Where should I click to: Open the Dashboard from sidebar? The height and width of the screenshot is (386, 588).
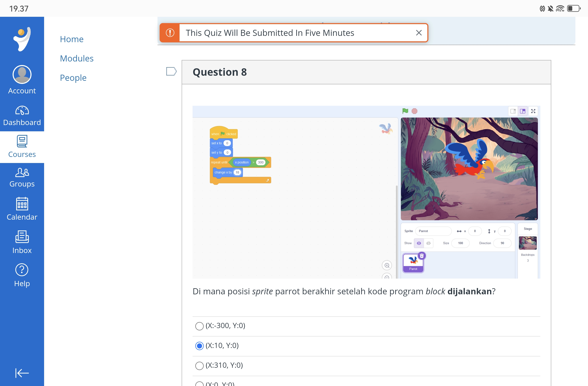(x=22, y=116)
